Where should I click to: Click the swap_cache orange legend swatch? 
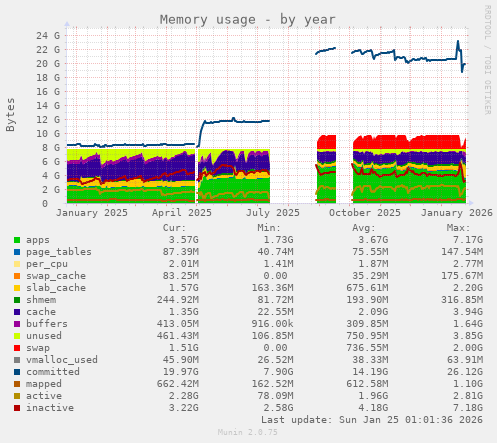click(x=17, y=276)
